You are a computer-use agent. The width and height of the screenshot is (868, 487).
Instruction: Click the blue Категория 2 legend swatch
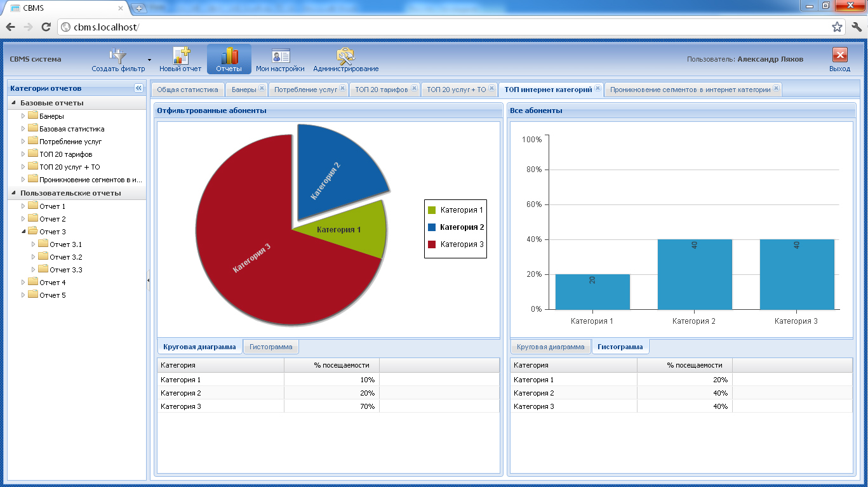point(432,227)
